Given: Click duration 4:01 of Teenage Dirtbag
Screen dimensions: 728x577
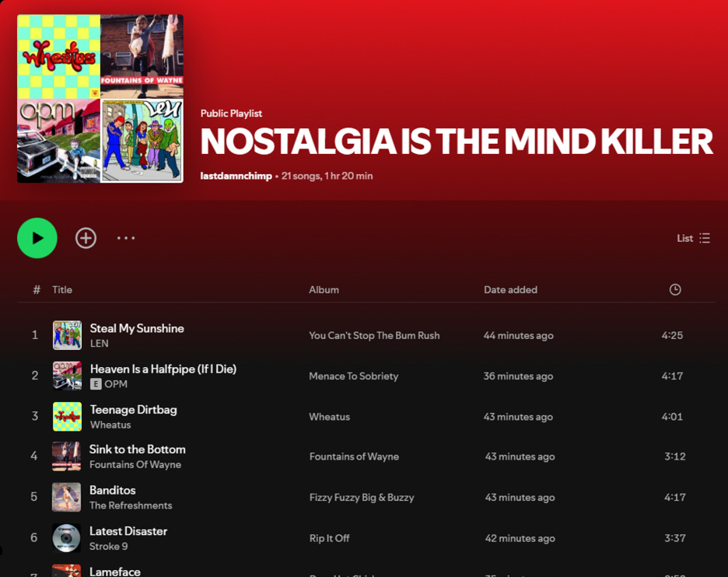Looking at the screenshot, I should click(672, 417).
